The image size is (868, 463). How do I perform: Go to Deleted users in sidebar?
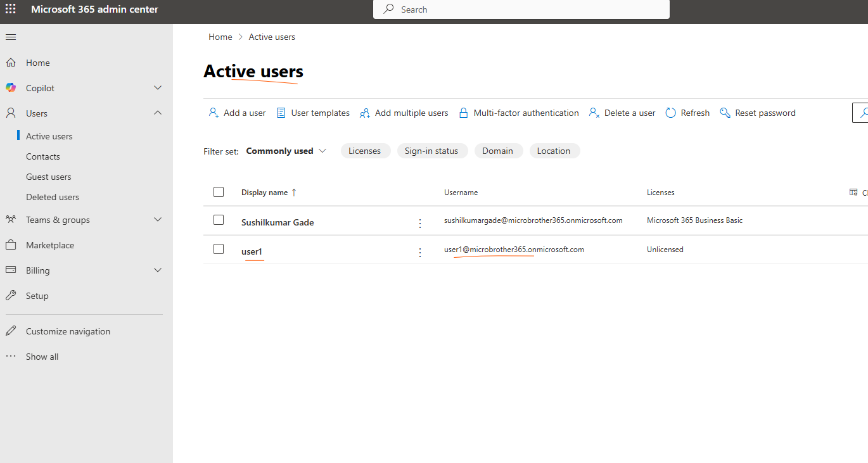tap(53, 197)
